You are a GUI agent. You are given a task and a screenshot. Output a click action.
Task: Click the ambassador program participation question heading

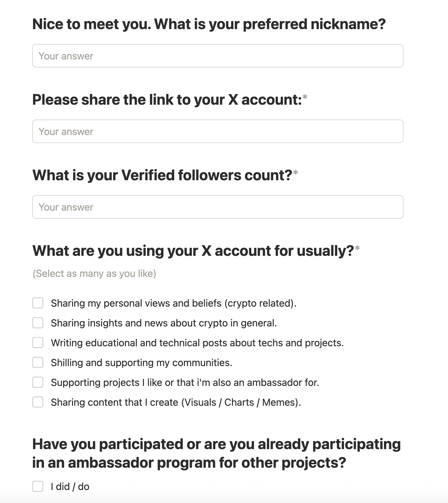click(x=216, y=453)
